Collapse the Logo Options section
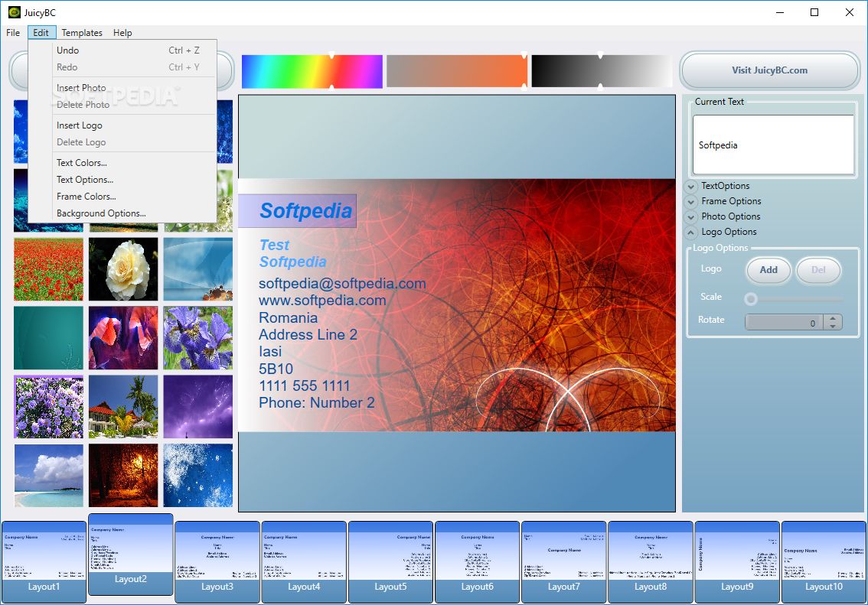The image size is (868, 605). (691, 233)
